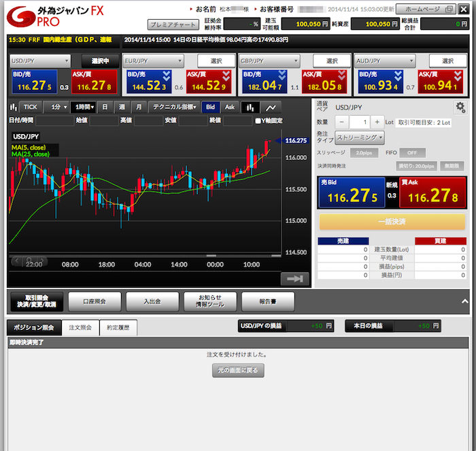This screenshot has width=476, height=451.
Task: Click the lot quantity input field
Action: click(360, 122)
